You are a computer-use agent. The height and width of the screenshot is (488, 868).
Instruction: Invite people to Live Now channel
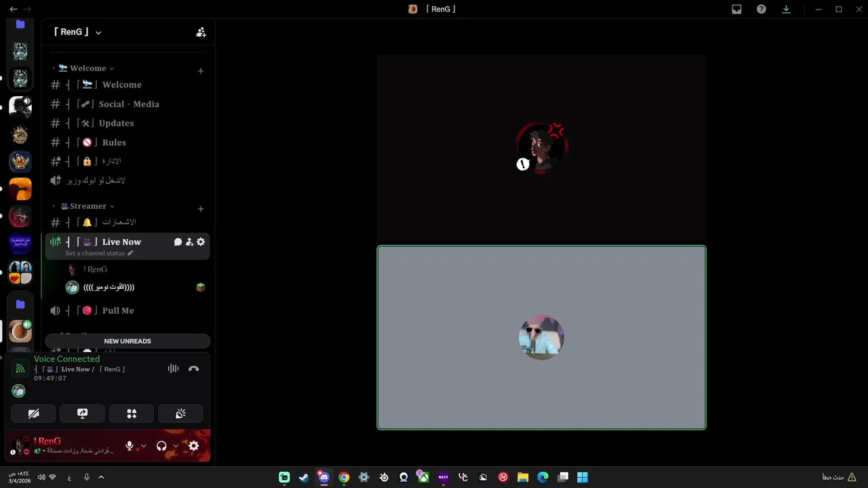[189, 242]
